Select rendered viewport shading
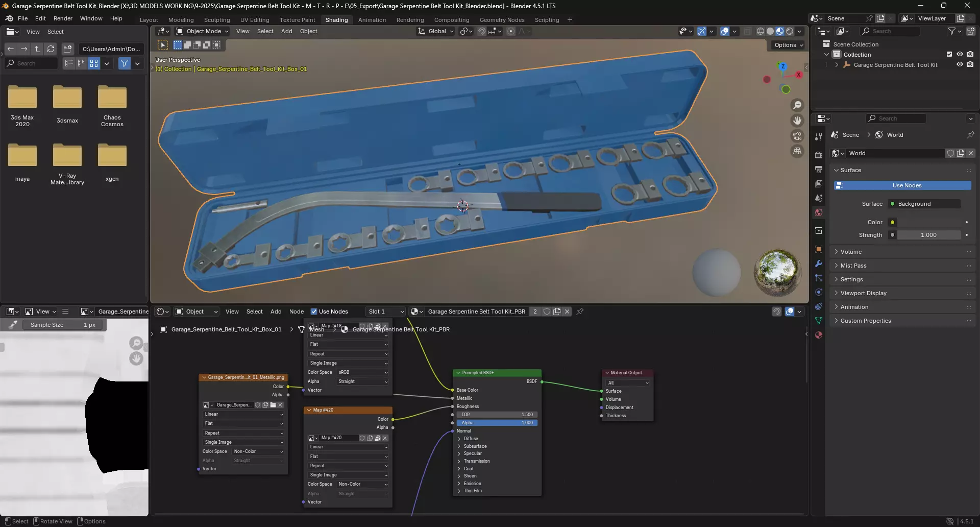The width and height of the screenshot is (980, 527). pos(790,31)
